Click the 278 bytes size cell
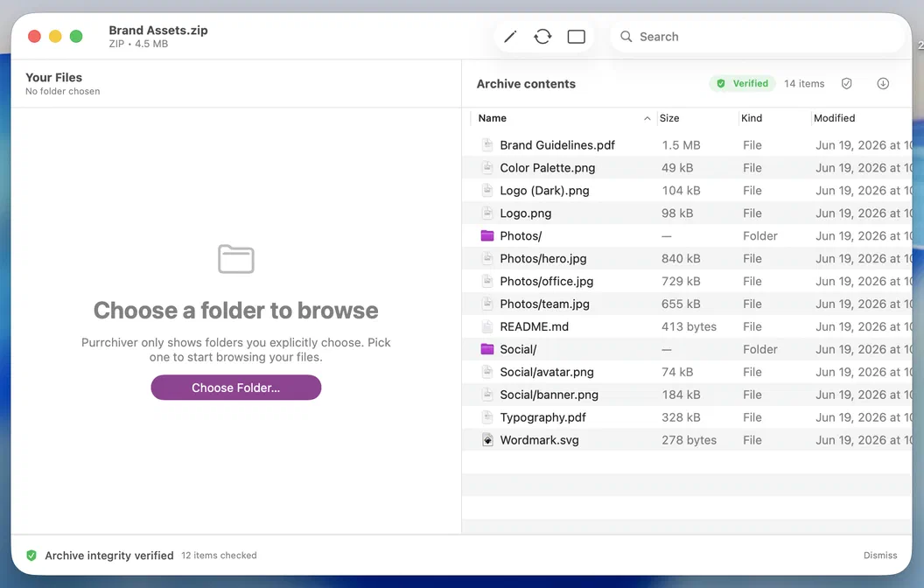Image resolution: width=924 pixels, height=588 pixels. pos(689,440)
